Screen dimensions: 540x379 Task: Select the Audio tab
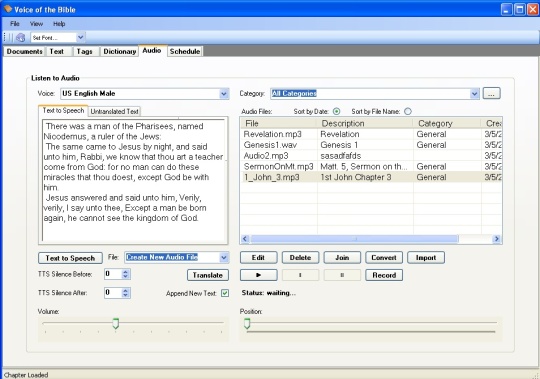pos(152,50)
